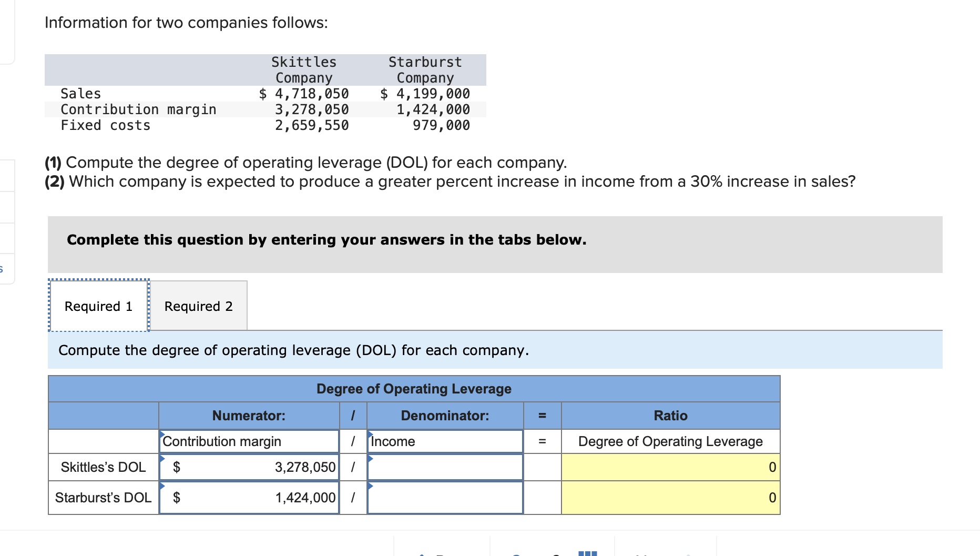The height and width of the screenshot is (556, 980).
Task: Click Starburst's numerator field showing 1,424,000
Action: tap(249, 498)
